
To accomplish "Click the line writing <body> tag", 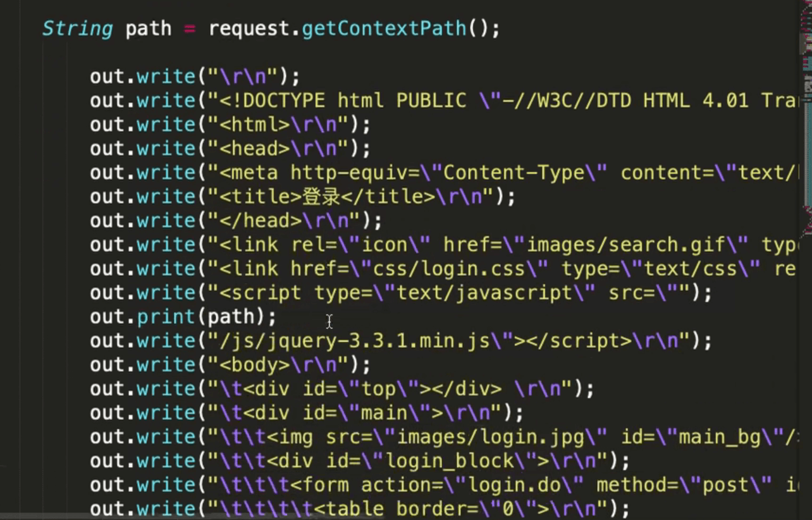I will tap(230, 365).
